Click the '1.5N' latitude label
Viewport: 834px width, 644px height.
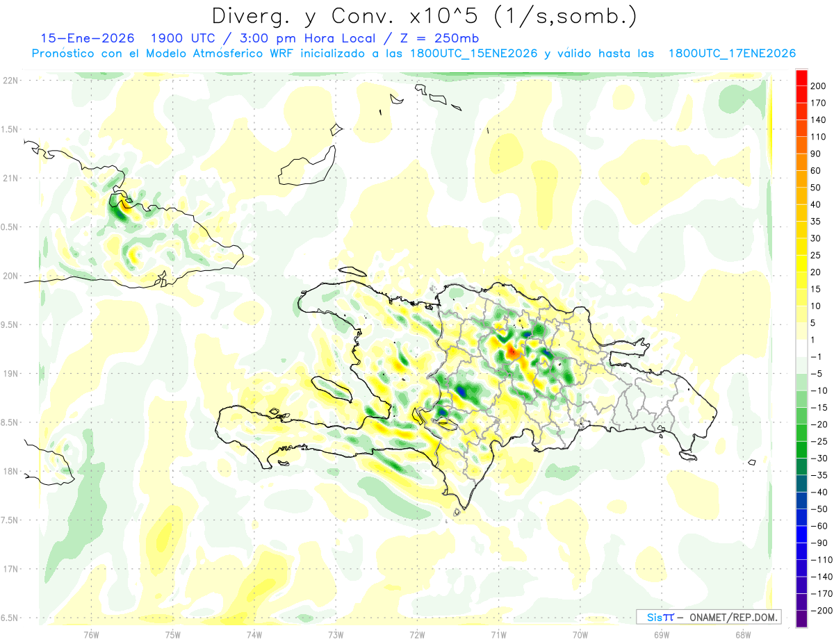pyautogui.click(x=10, y=129)
